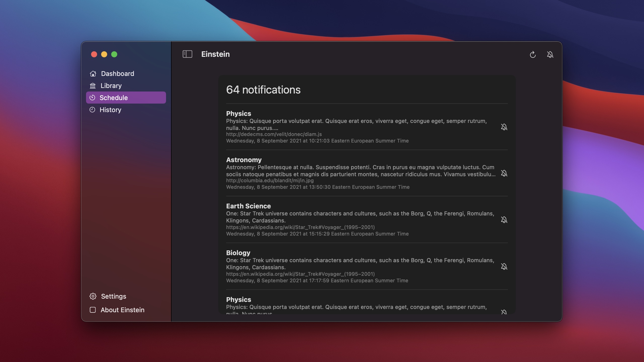644x362 pixels.
Task: Click the Schedule clock icon
Action: [x=92, y=98]
